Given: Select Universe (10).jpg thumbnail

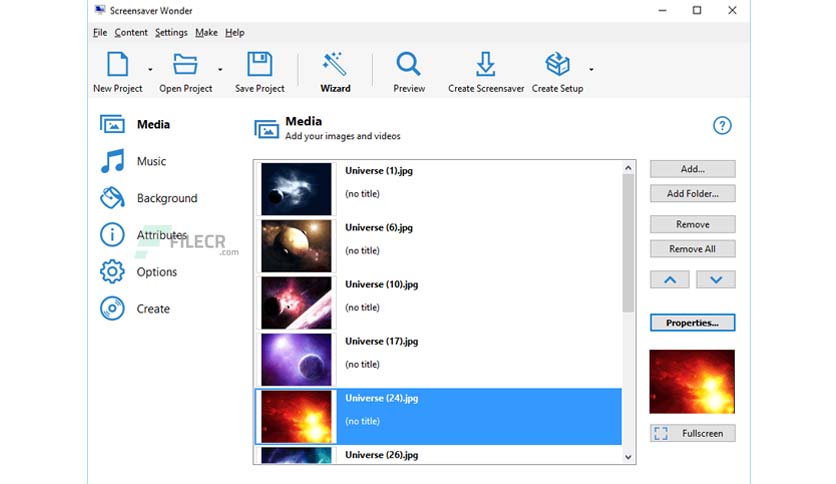Looking at the screenshot, I should pyautogui.click(x=296, y=303).
